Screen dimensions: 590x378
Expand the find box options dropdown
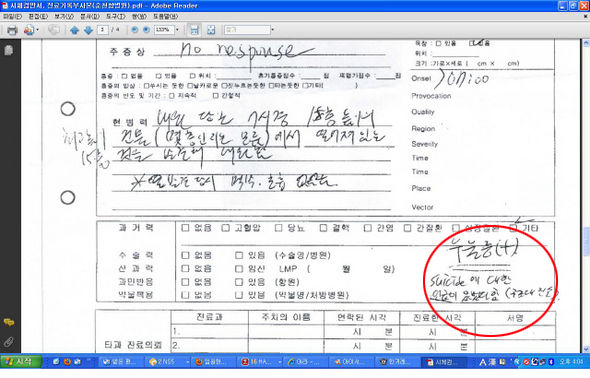click(273, 30)
